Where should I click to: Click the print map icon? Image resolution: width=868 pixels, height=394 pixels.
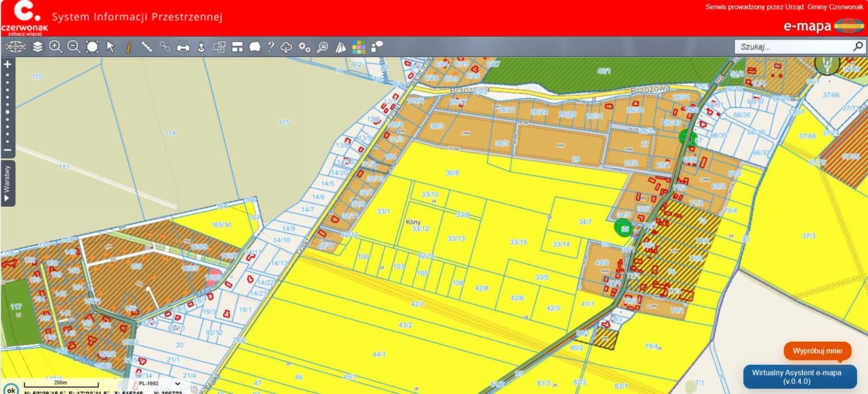(x=183, y=47)
